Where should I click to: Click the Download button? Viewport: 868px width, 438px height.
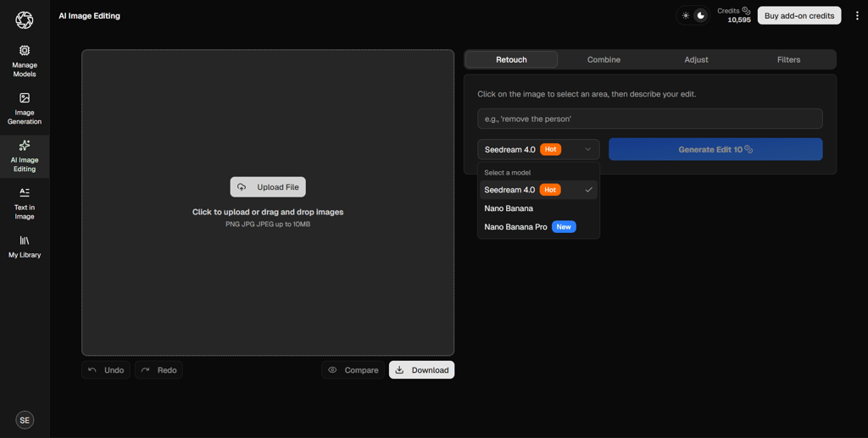pos(422,370)
